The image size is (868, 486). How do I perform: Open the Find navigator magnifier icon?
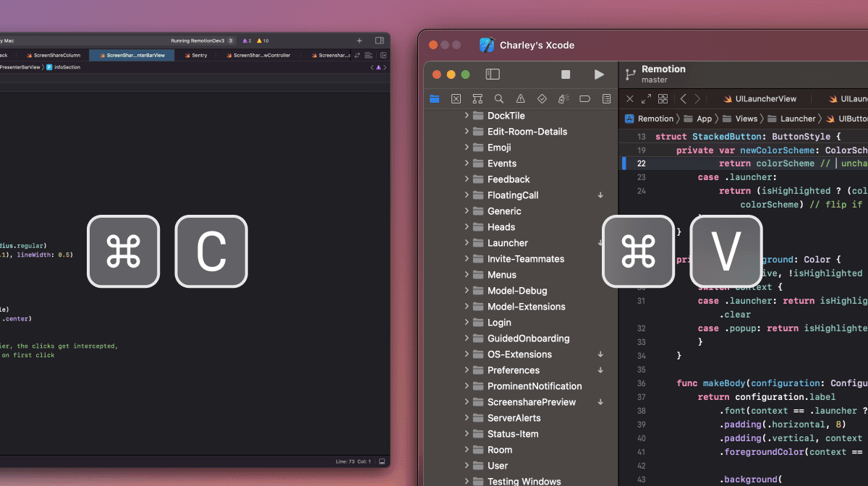coord(499,99)
